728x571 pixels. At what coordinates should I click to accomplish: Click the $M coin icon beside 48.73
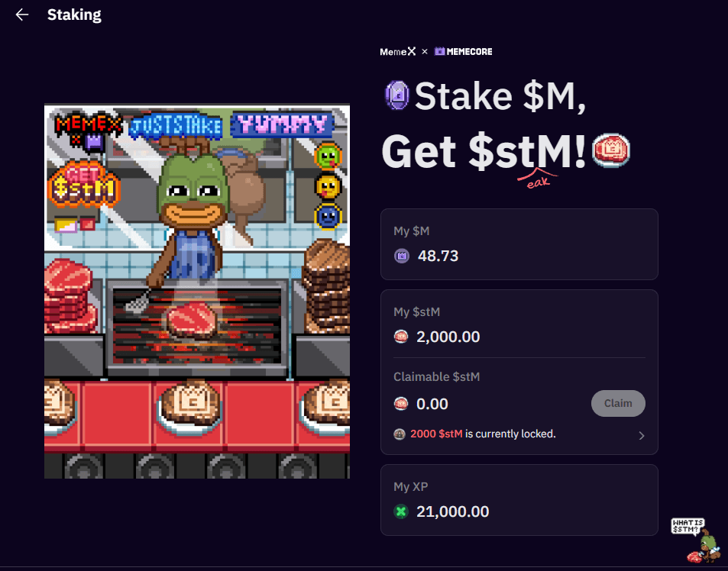(x=402, y=256)
